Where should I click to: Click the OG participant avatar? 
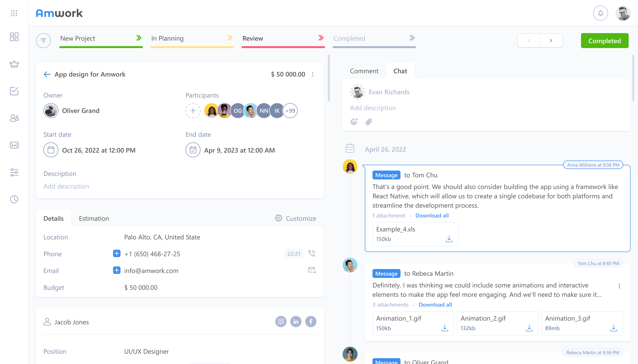click(238, 110)
